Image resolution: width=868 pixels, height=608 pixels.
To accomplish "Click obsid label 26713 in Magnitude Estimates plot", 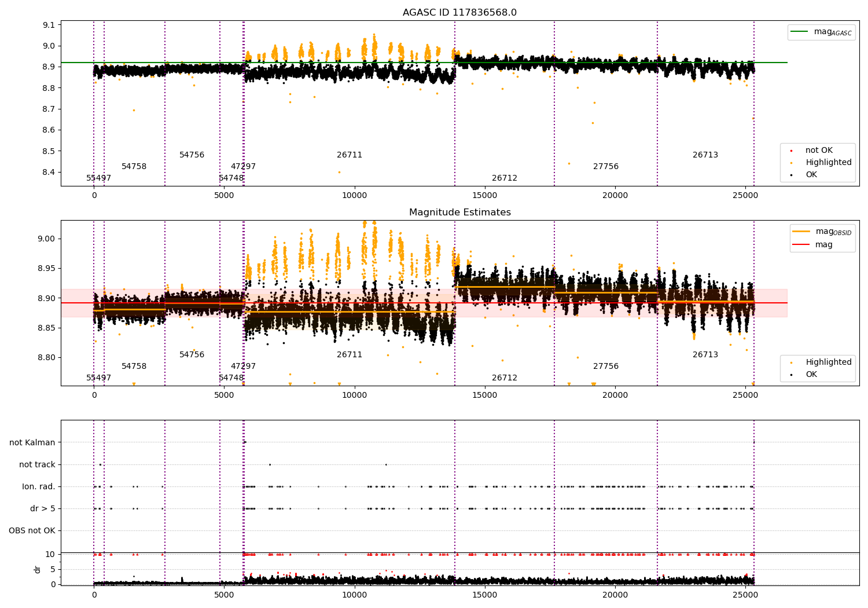I will click(705, 355).
